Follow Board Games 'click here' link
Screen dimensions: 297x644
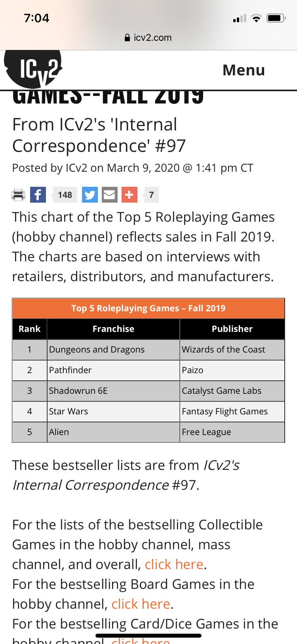tap(141, 604)
